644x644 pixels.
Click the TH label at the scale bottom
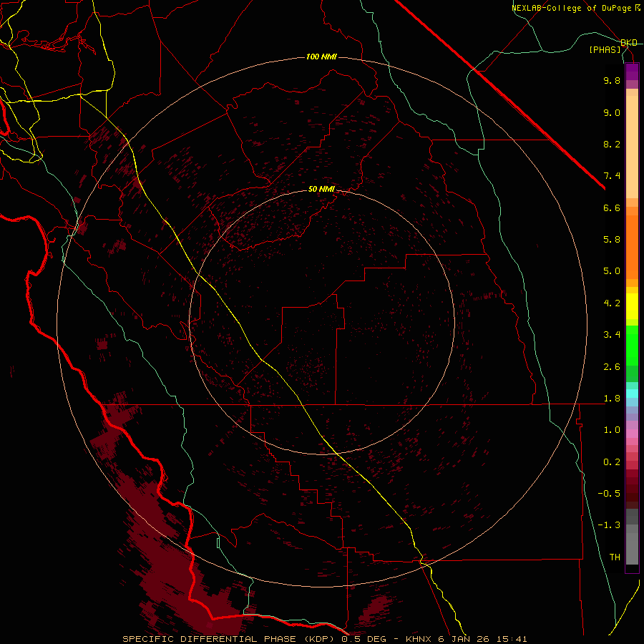coord(615,557)
